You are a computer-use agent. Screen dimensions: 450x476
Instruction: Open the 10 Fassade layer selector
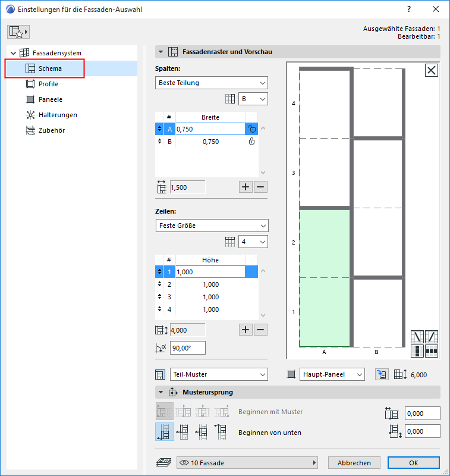click(247, 463)
